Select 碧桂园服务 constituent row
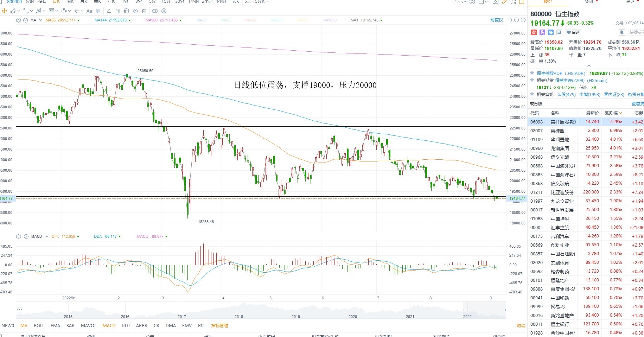This screenshot has height=337, width=644. click(x=586, y=122)
